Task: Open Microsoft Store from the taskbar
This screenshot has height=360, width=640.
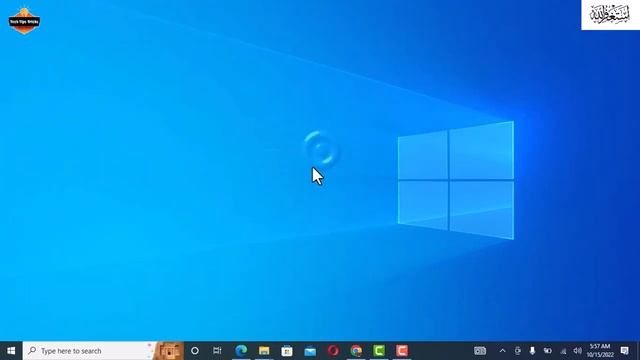Action: [x=287, y=351]
